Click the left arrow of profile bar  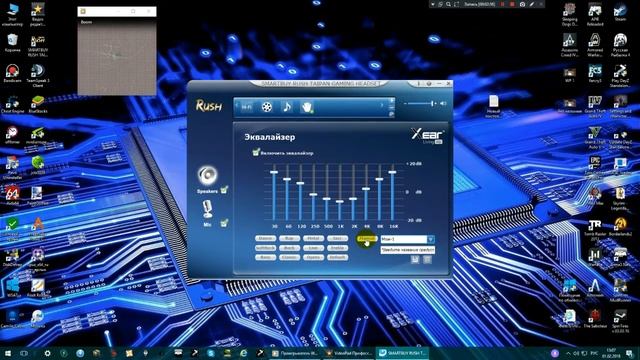click(237, 105)
